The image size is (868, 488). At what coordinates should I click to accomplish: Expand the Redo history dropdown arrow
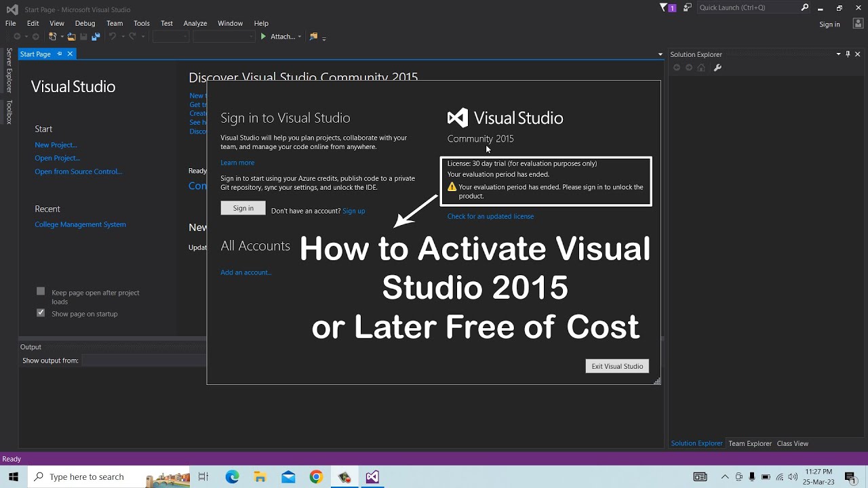pyautogui.click(x=142, y=37)
